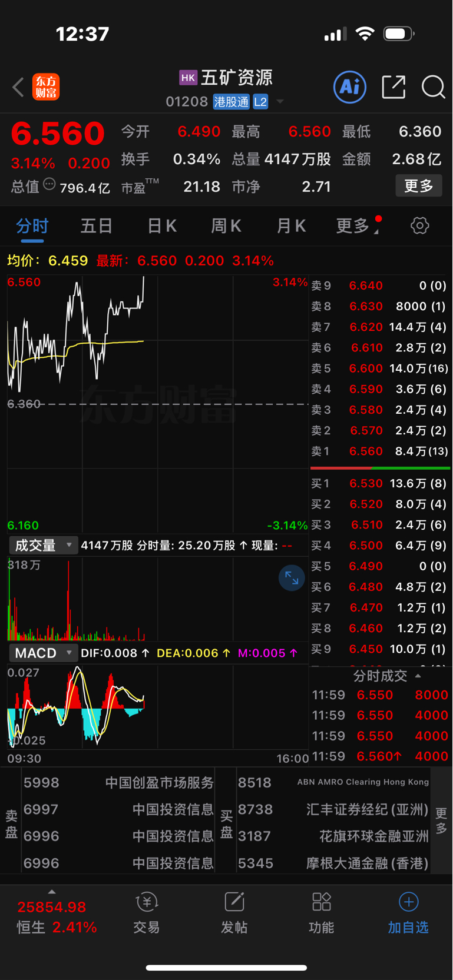The height and width of the screenshot is (980, 453).
Task: Switch to the 五日 tab
Action: coord(97,226)
